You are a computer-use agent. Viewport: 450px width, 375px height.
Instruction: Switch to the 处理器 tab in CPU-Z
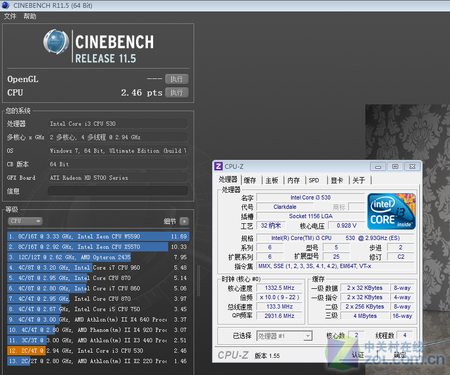click(x=228, y=180)
